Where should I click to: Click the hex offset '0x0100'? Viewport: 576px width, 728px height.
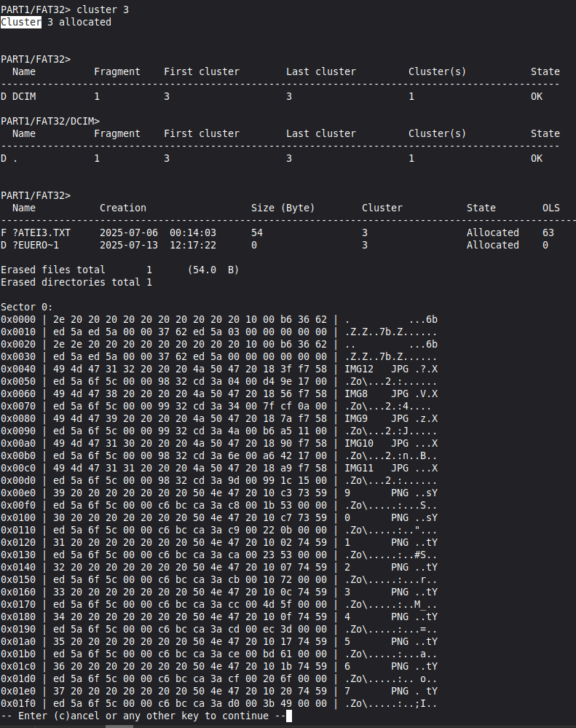(18, 517)
